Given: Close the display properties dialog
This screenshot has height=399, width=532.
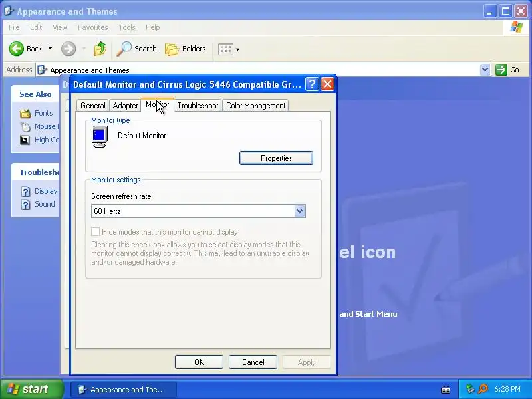Looking at the screenshot, I should (327, 84).
